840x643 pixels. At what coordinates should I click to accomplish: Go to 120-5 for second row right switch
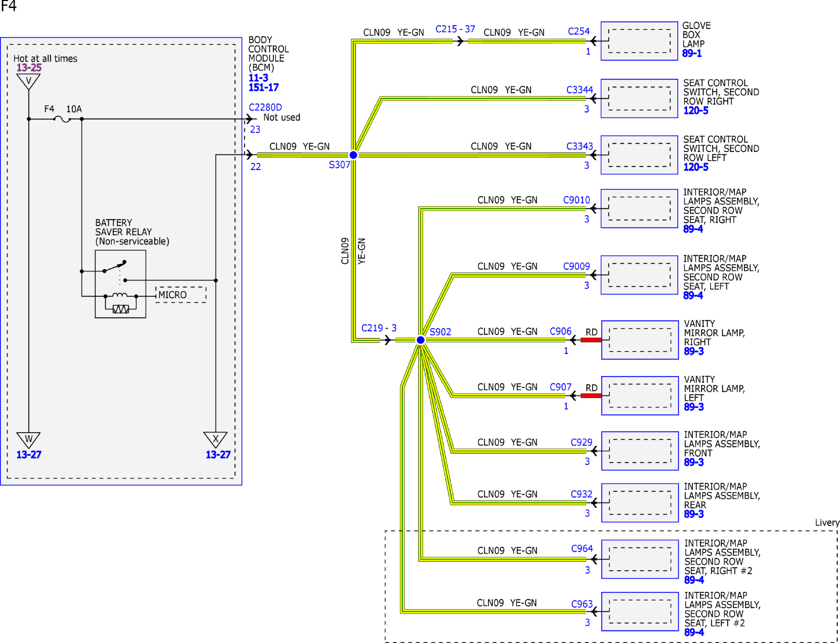[696, 110]
